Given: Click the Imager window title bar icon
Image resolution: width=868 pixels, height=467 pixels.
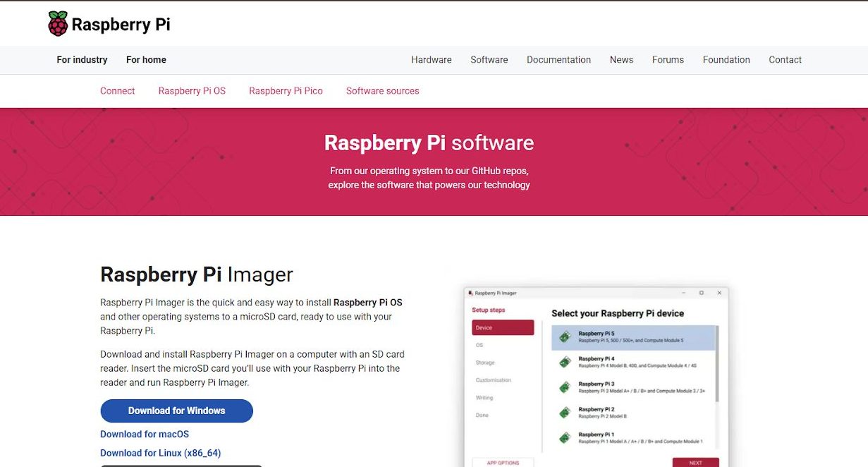Looking at the screenshot, I should (471, 293).
